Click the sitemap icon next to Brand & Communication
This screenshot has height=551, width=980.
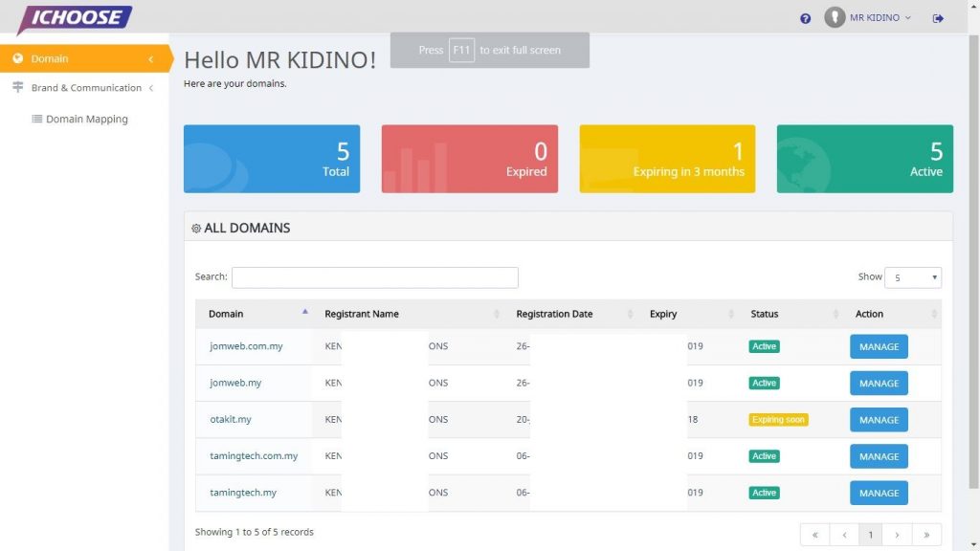point(17,87)
